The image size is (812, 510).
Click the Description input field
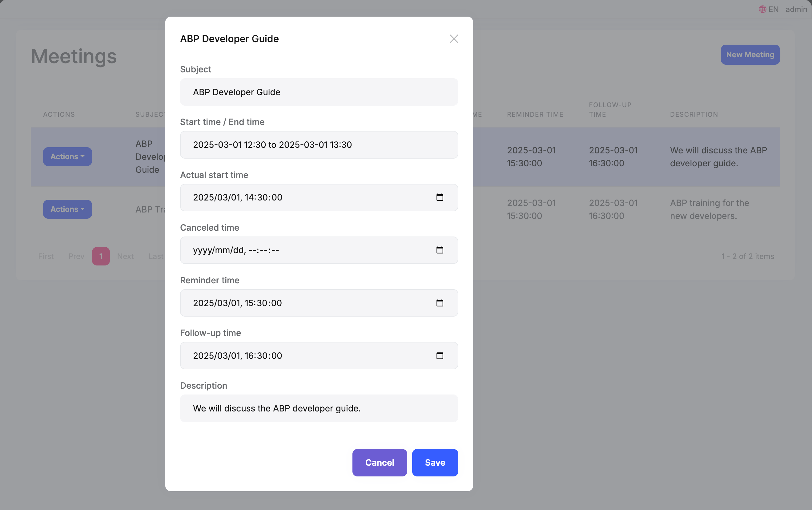319,408
